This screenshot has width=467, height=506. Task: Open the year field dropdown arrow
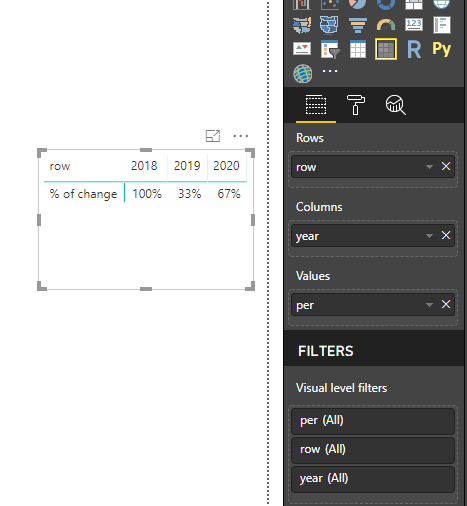(429, 236)
